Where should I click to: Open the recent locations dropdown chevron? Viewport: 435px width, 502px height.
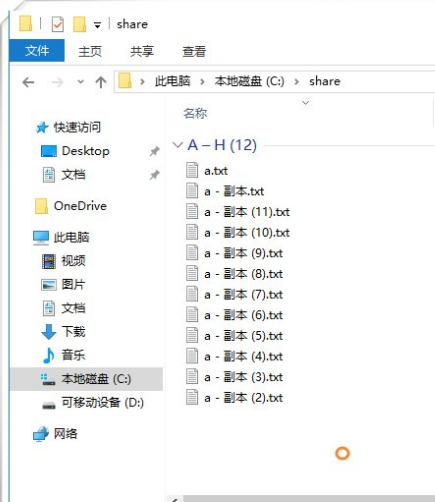click(x=80, y=82)
